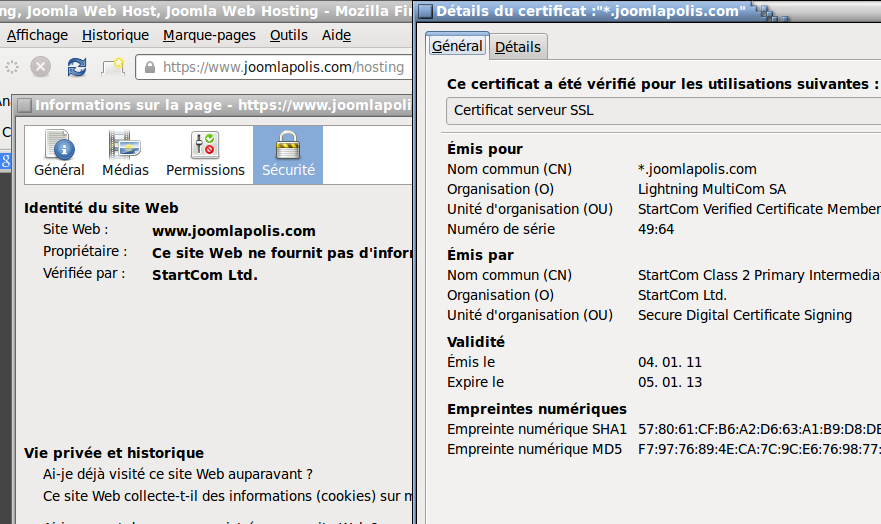Click the *.joomlapolis.com common name value

[697, 169]
